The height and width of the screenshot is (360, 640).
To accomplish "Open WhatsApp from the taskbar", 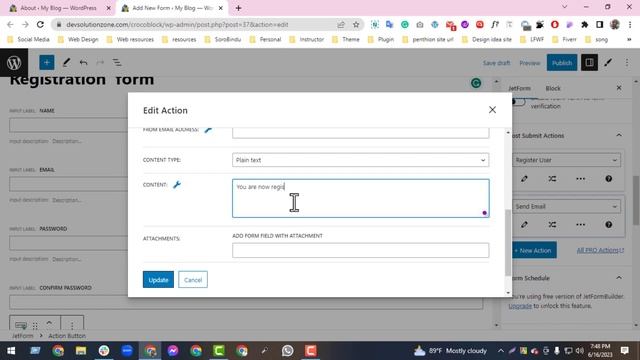I will point(287,351).
